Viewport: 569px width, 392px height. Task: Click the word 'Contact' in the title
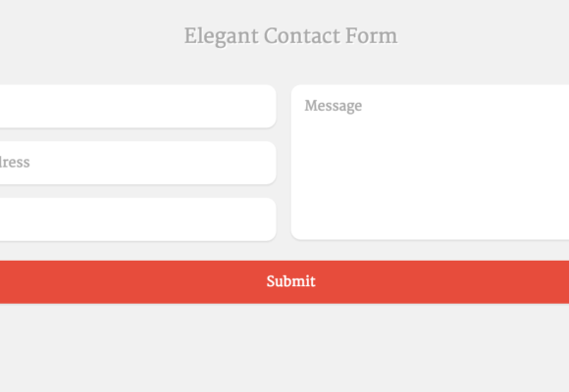[x=302, y=36]
